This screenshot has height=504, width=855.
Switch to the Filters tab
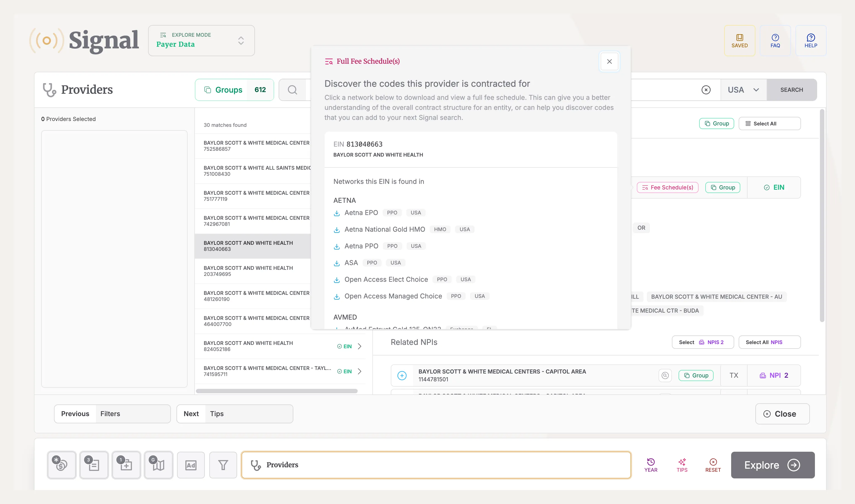[x=110, y=414]
